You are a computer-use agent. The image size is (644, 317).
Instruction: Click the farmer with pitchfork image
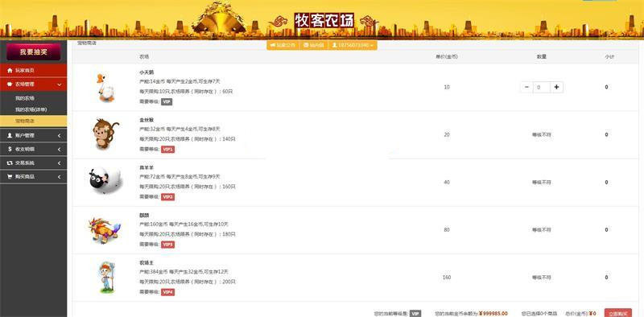coord(106,278)
